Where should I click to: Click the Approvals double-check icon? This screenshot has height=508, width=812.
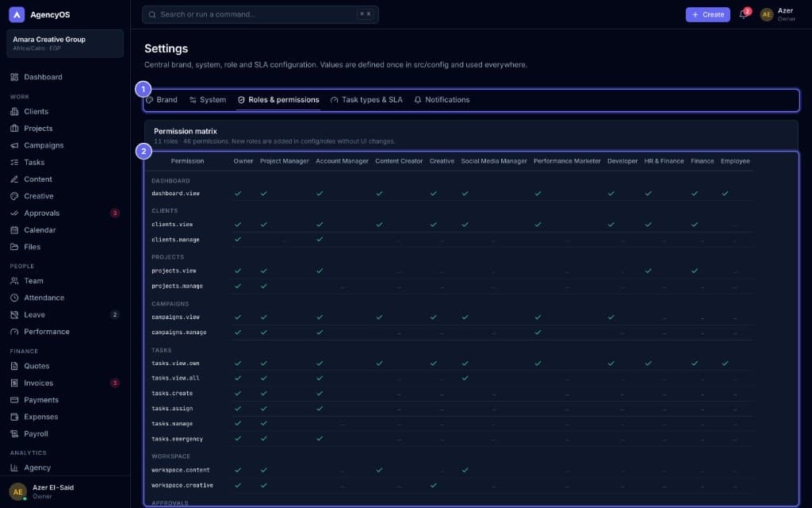14,213
